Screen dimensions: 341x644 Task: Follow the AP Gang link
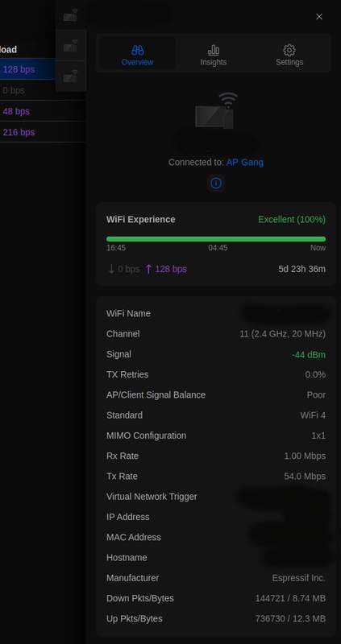[x=245, y=163]
